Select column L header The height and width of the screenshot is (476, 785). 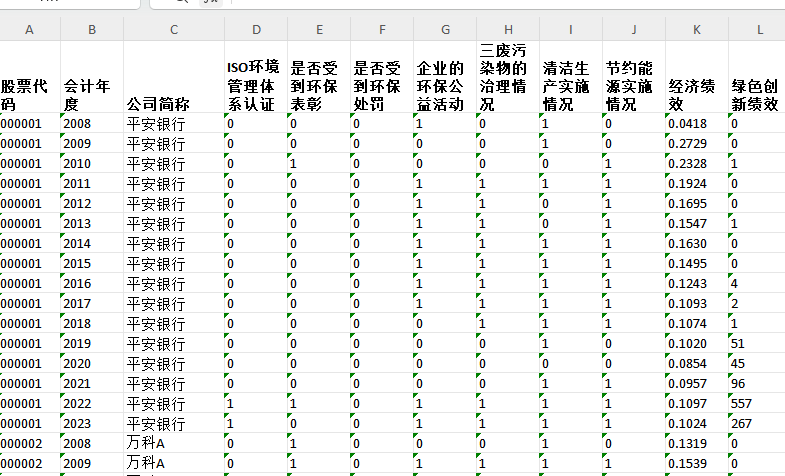click(x=757, y=30)
